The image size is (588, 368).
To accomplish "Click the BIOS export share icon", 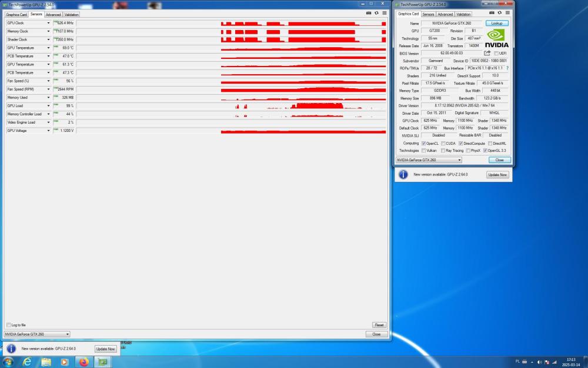I will (x=487, y=53).
